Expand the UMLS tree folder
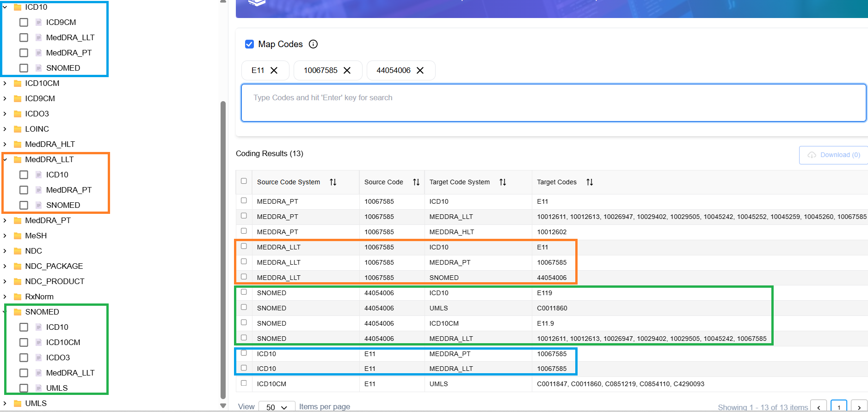This screenshot has height=412, width=868. [x=5, y=403]
